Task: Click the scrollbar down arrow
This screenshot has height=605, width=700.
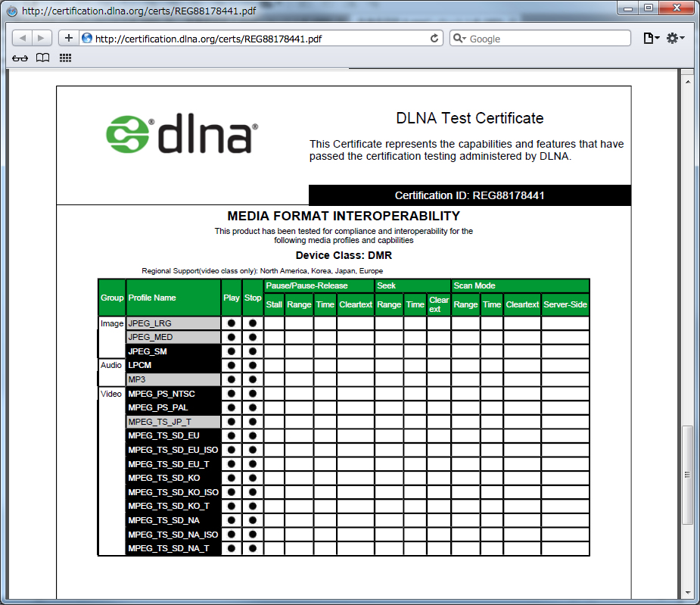Action: 687,593
